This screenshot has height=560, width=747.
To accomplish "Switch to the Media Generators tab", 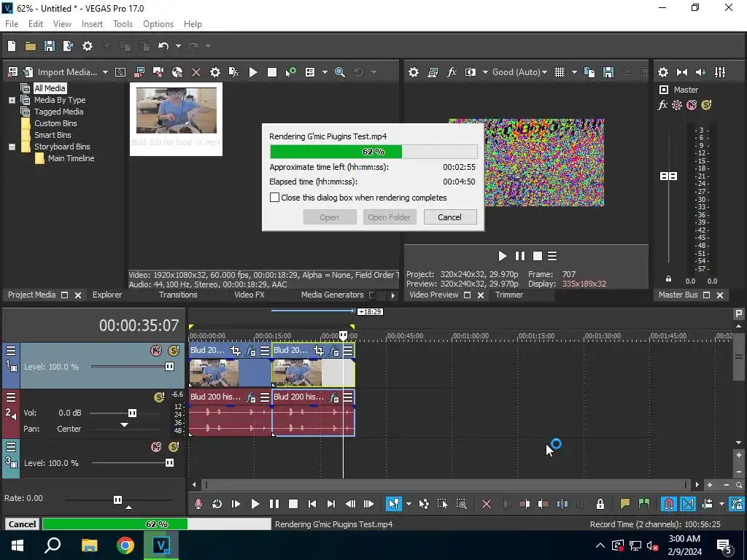I will [x=332, y=295].
